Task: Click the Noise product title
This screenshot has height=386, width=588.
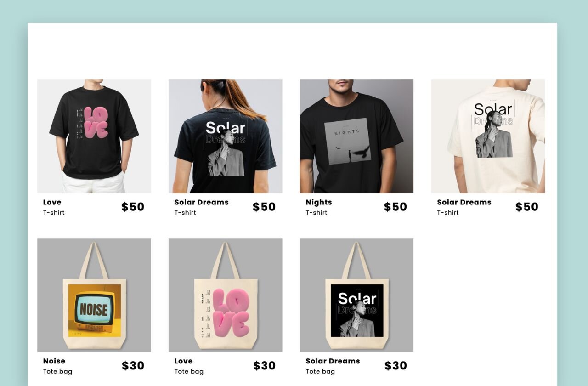Action: pos(54,361)
